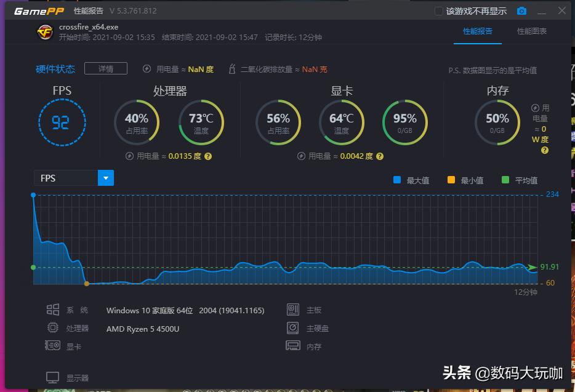Click the 二氧化碳排放量 leaf icon
The image size is (575, 392).
[x=231, y=69]
